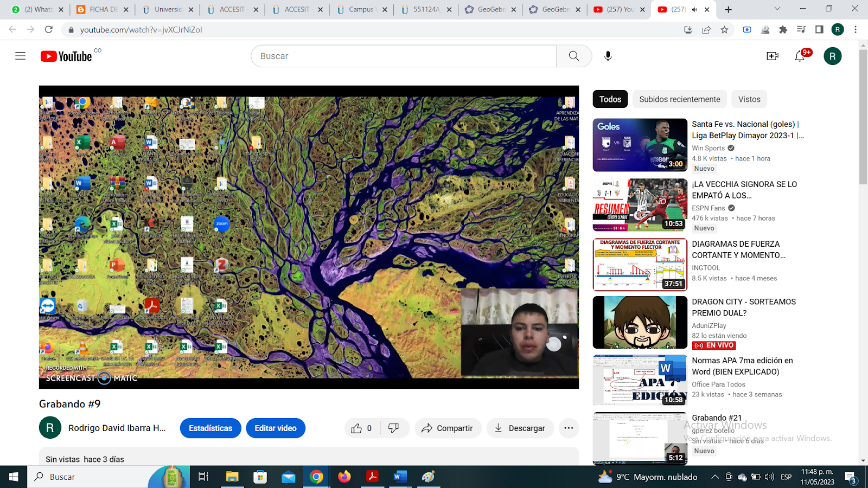The image size is (868, 488).
Task: Open Win Sports channel link
Action: click(x=709, y=148)
